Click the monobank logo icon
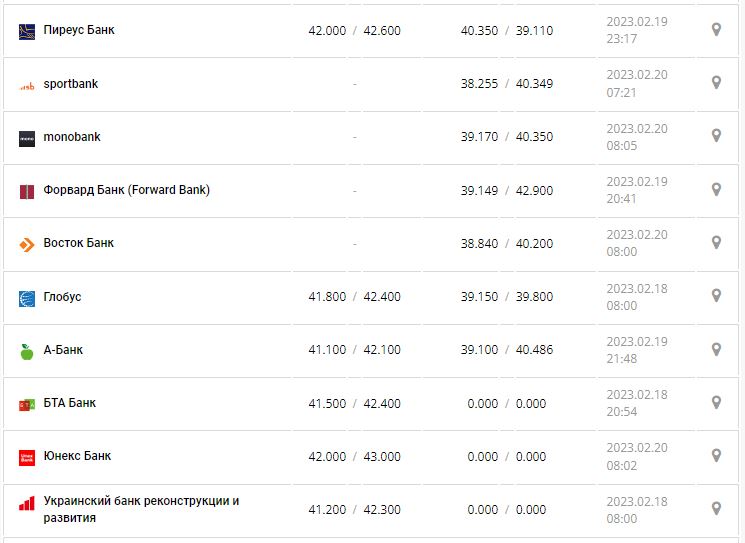The height and width of the screenshot is (543, 745). click(x=27, y=138)
